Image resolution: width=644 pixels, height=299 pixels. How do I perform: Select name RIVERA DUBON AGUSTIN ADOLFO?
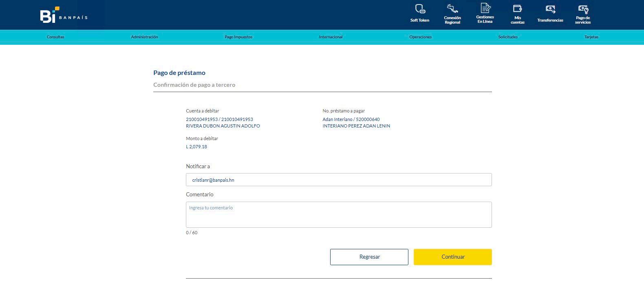coord(223,126)
